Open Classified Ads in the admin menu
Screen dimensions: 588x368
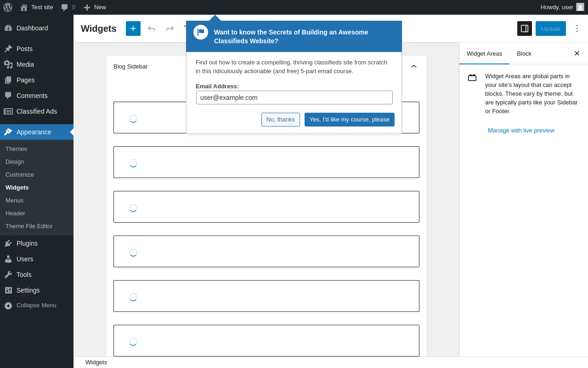click(x=37, y=111)
